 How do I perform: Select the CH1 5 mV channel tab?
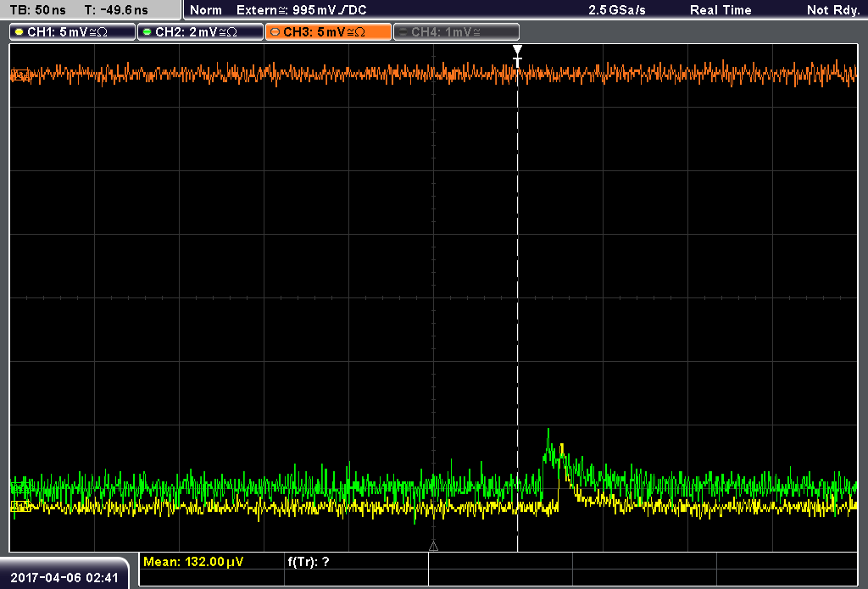click(x=72, y=32)
